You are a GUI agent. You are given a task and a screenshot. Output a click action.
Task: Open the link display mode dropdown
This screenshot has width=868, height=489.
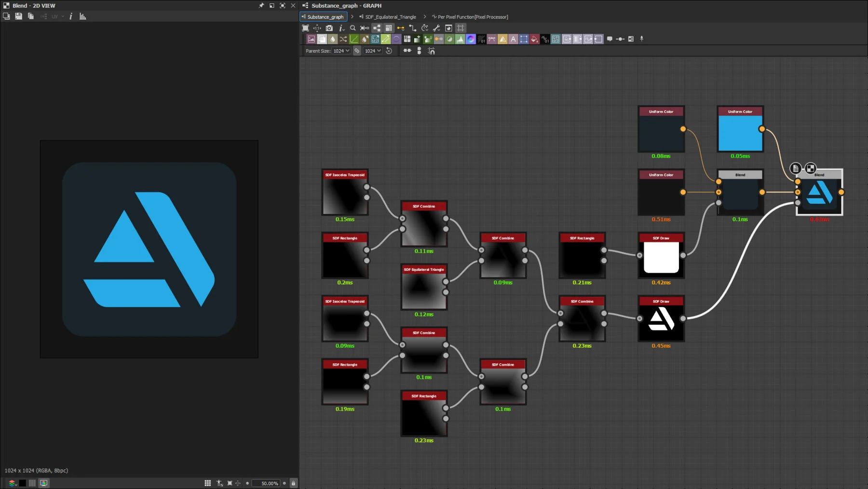point(401,28)
